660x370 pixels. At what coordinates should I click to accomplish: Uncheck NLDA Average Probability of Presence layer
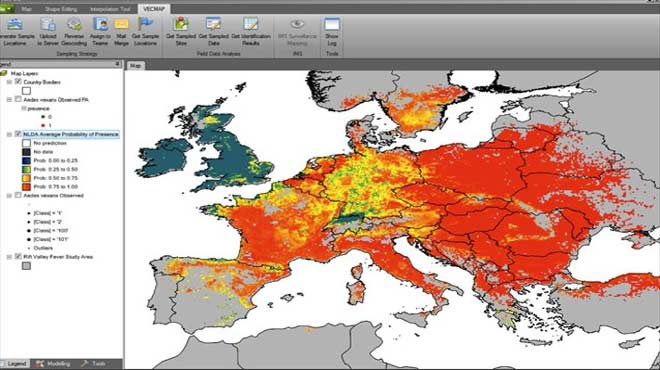[x=18, y=134]
